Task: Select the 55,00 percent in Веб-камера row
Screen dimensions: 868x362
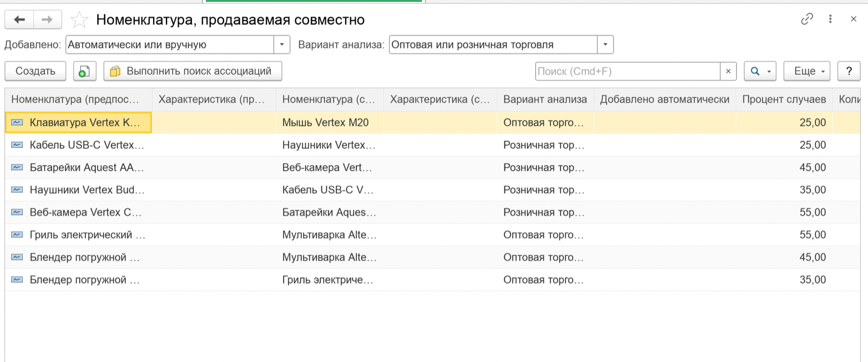Action: tap(784, 212)
